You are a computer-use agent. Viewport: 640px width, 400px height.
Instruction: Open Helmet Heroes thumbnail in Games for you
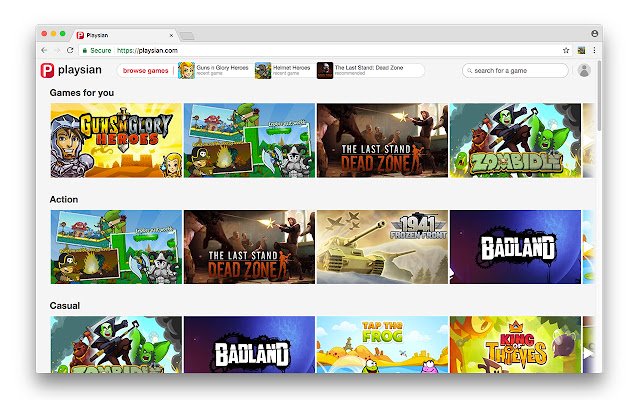point(249,140)
